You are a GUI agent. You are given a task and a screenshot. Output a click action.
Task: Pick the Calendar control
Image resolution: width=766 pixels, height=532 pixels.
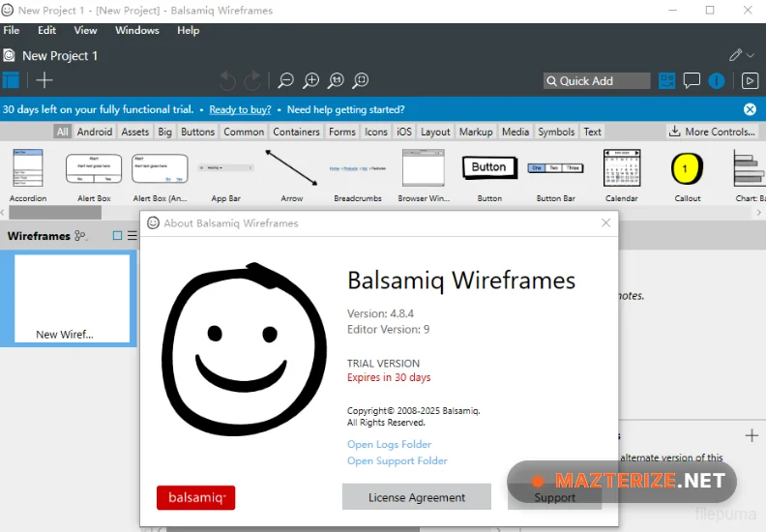point(621,176)
